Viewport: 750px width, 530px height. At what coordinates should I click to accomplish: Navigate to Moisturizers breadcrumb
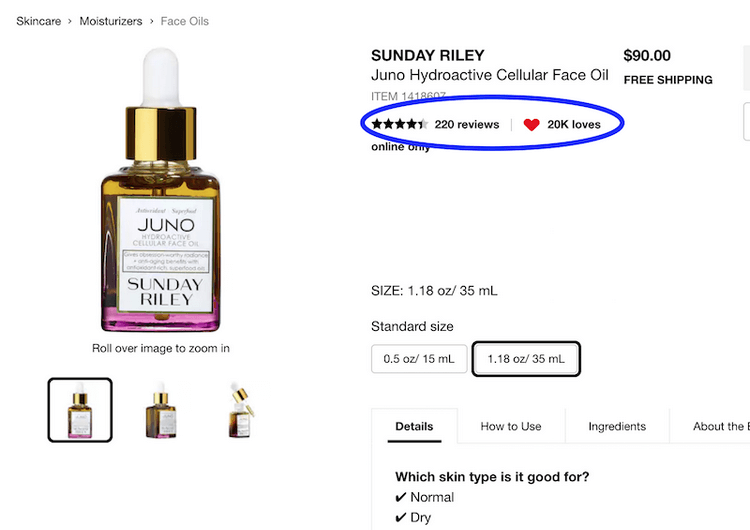(x=111, y=21)
